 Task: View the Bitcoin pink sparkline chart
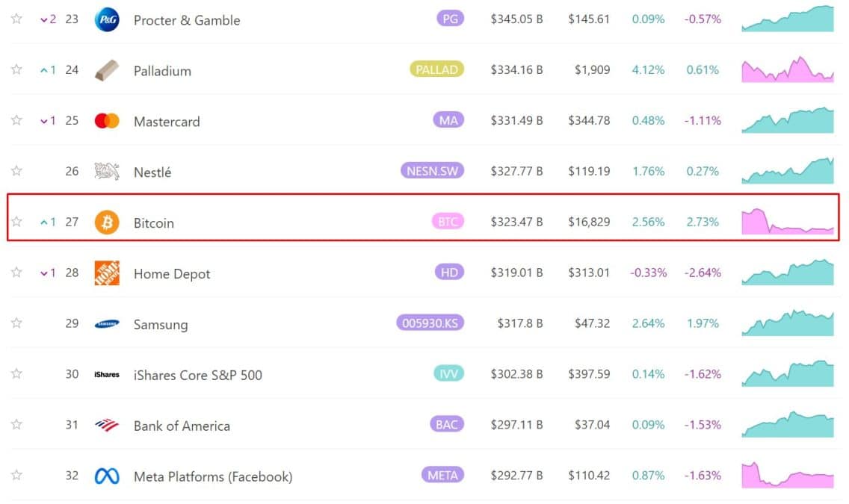(788, 221)
